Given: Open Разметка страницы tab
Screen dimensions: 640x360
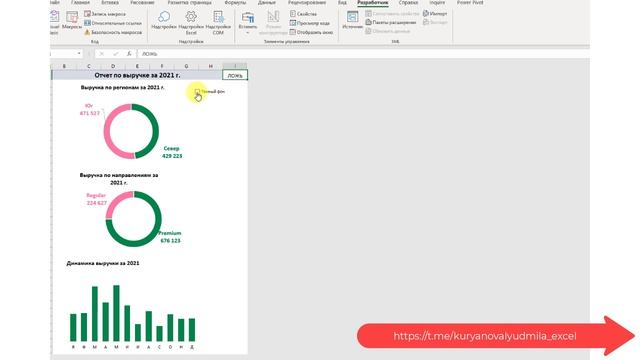Looking at the screenshot, I should coord(189,3).
